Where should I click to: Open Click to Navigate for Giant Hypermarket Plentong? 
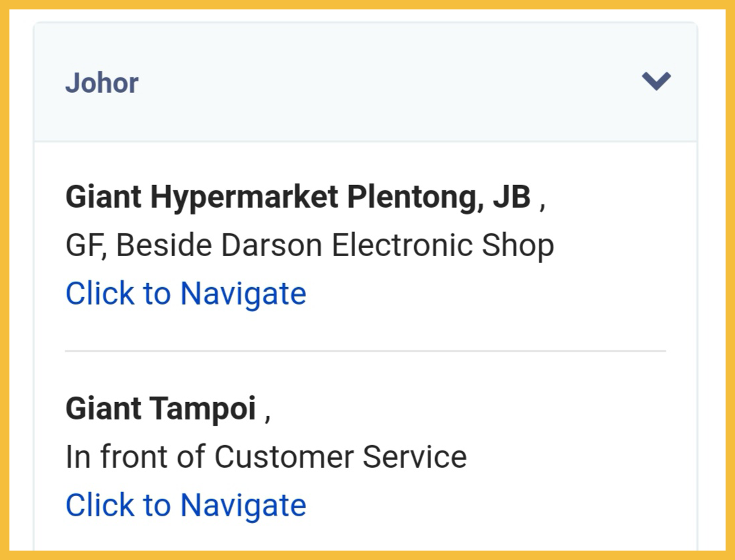pos(186,294)
